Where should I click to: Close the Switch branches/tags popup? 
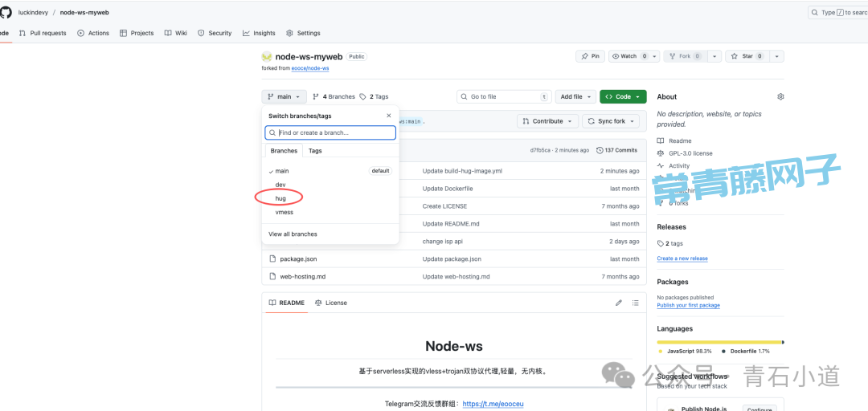[389, 116]
